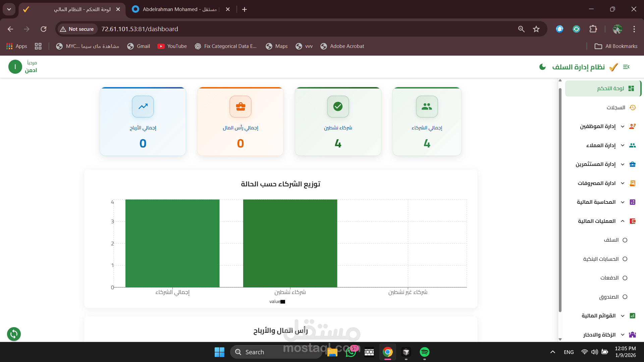Open Spotify from the taskbar

424,352
